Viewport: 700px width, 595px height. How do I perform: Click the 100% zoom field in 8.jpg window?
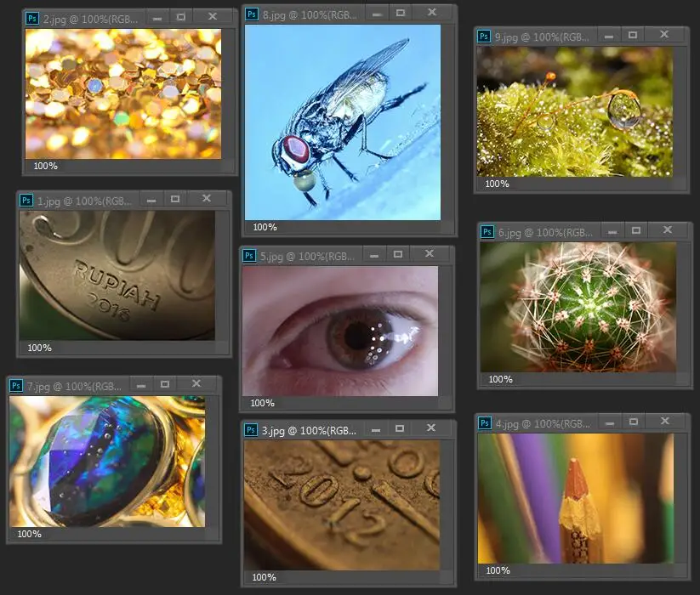[x=265, y=227]
